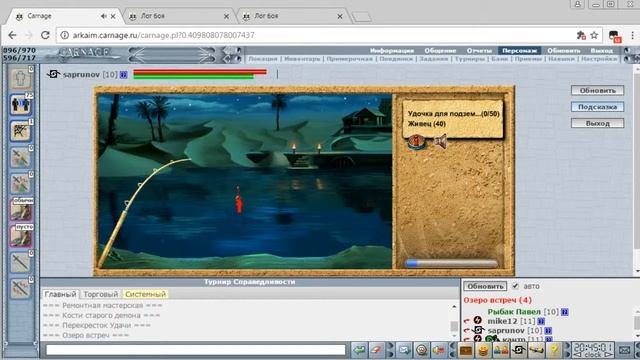The image size is (640, 360).
Task: Open the yellow question mark help icon
Action: [554, 350]
